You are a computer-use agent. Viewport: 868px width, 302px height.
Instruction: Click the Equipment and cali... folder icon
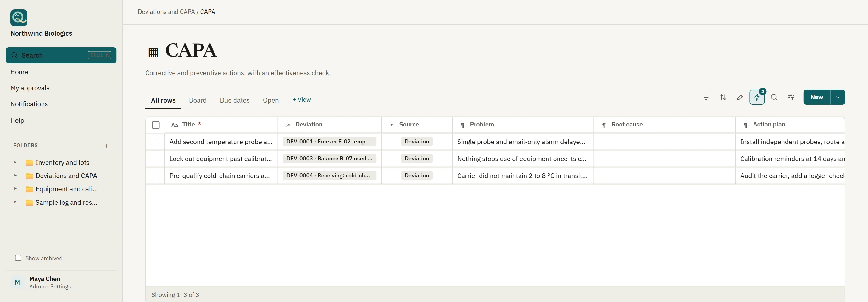coord(29,189)
